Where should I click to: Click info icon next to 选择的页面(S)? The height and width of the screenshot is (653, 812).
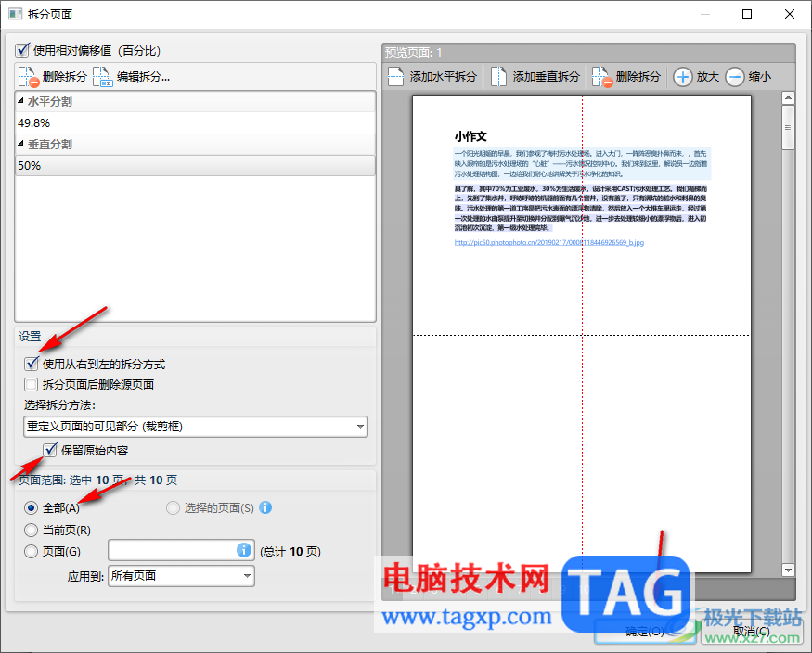[x=265, y=507]
